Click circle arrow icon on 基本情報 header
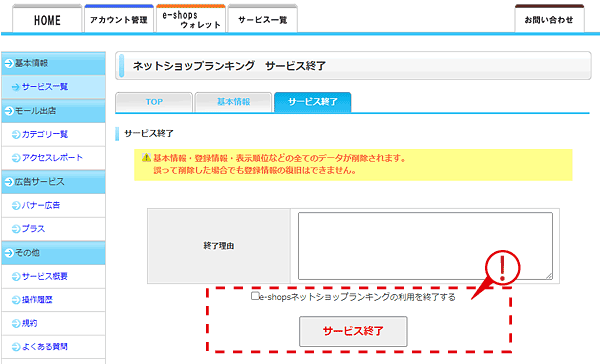The height and width of the screenshot is (364, 600). (x=9, y=64)
